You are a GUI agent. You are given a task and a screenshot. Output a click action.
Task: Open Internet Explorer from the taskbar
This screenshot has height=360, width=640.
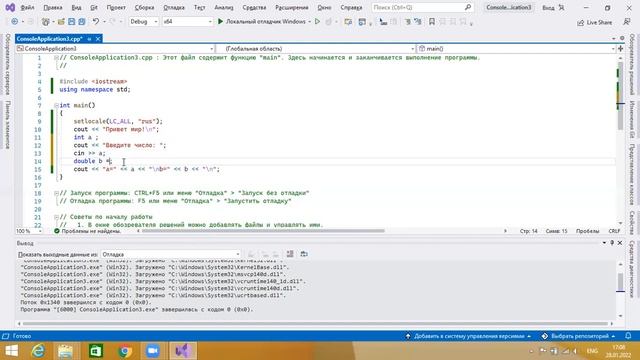[x=38, y=351]
